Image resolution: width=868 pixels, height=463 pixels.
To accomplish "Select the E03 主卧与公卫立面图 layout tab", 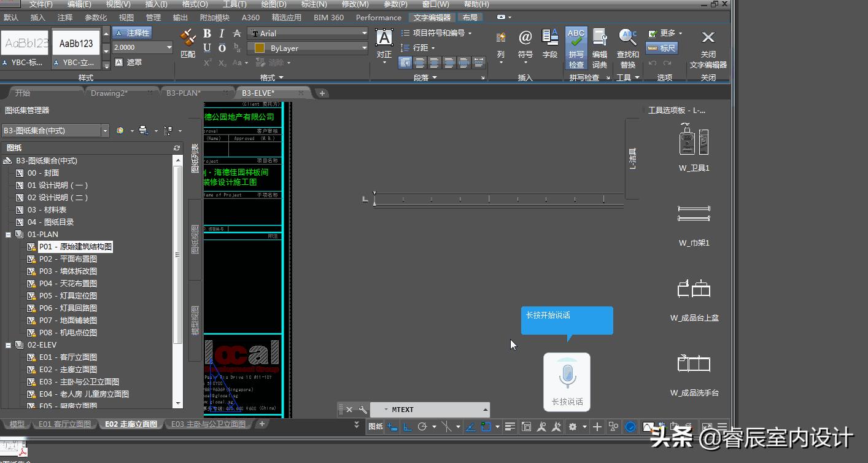I will [x=208, y=424].
